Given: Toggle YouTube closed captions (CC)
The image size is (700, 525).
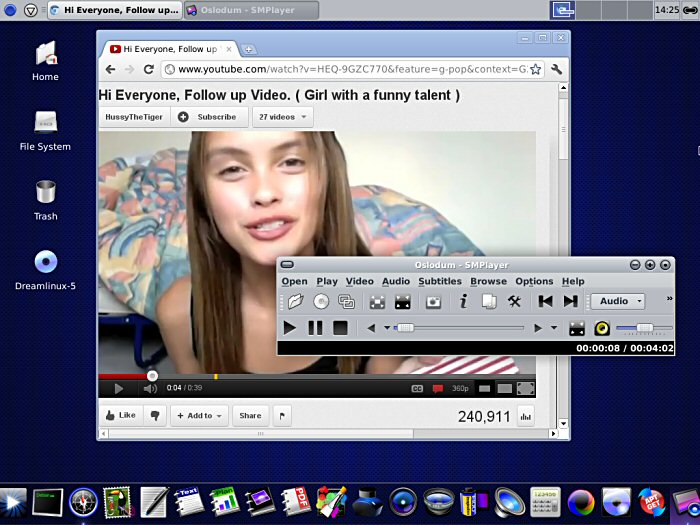Looking at the screenshot, I should click(x=417, y=388).
